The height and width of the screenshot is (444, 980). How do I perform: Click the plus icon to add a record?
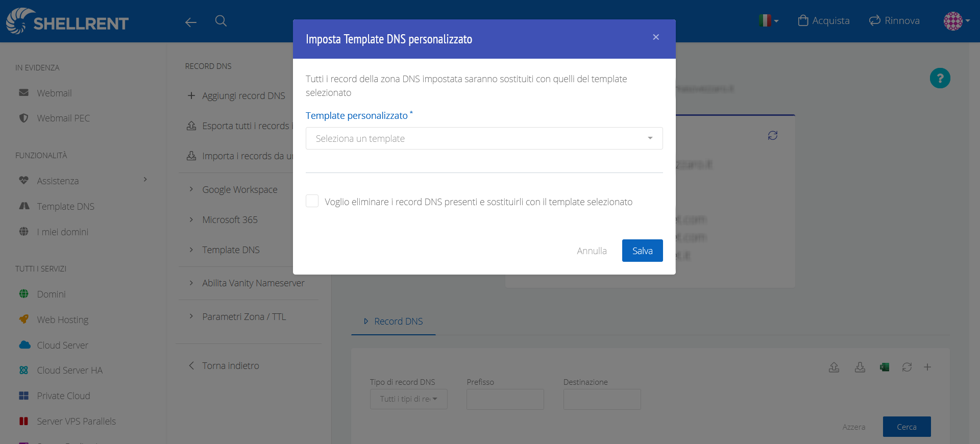pos(927,367)
